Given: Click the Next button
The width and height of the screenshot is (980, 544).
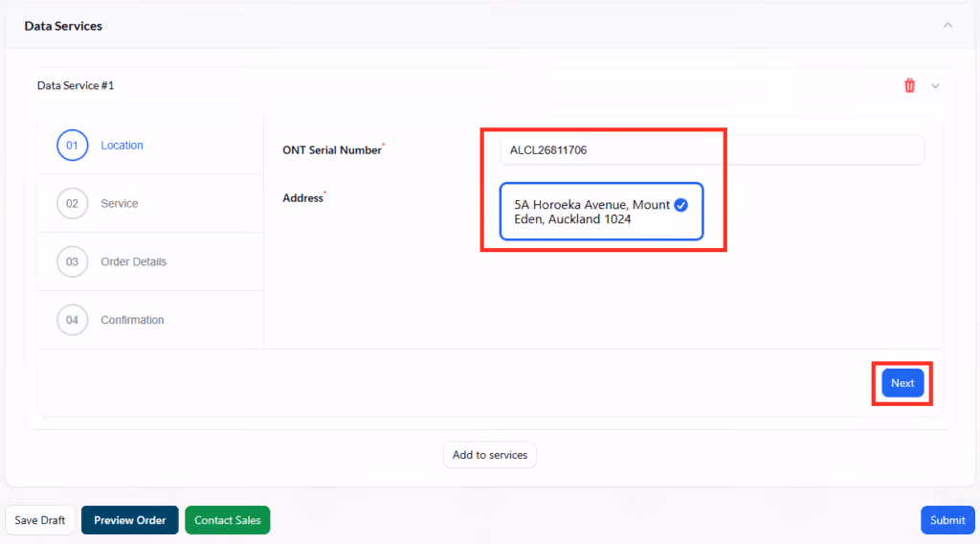Looking at the screenshot, I should click(x=902, y=383).
